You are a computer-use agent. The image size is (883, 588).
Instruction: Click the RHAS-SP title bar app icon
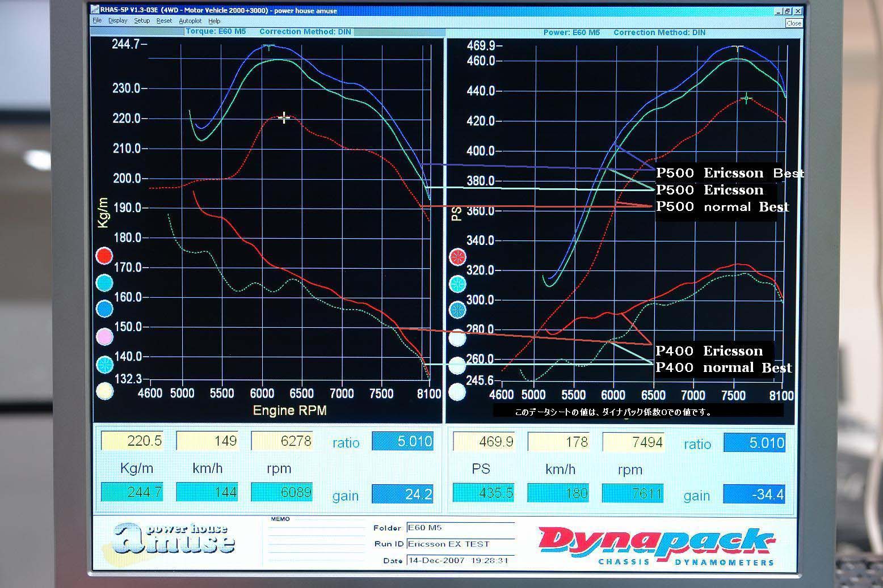[95, 10]
